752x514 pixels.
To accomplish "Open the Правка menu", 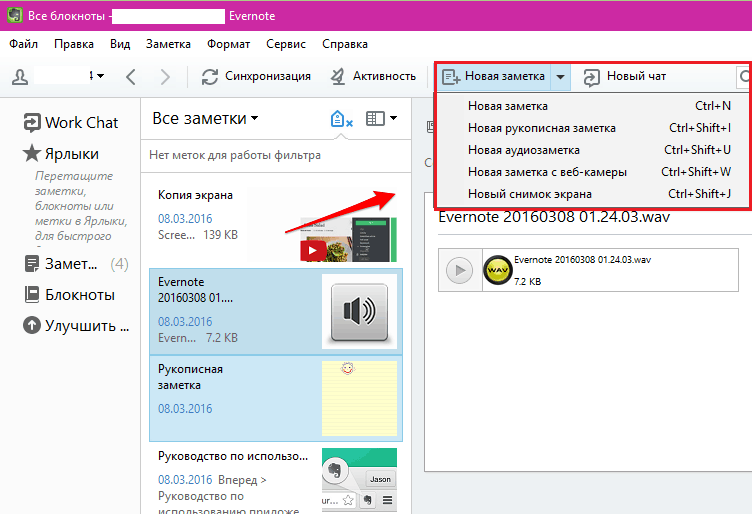I will [74, 44].
